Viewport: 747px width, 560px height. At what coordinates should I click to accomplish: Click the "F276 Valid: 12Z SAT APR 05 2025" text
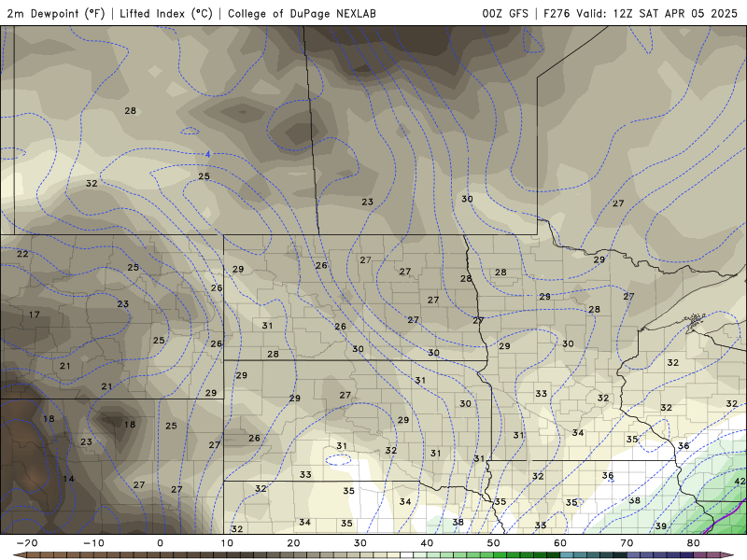click(641, 13)
